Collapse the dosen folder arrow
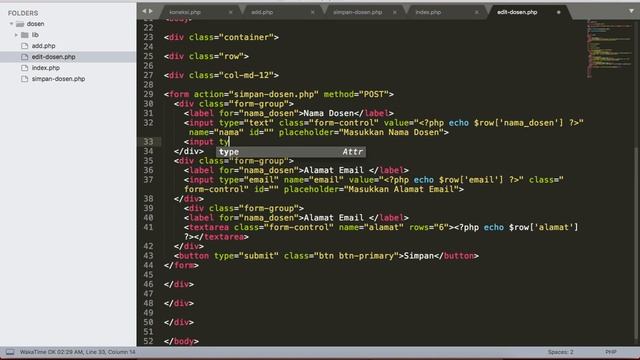Image resolution: width=640 pixels, height=360 pixels. (x=11, y=24)
